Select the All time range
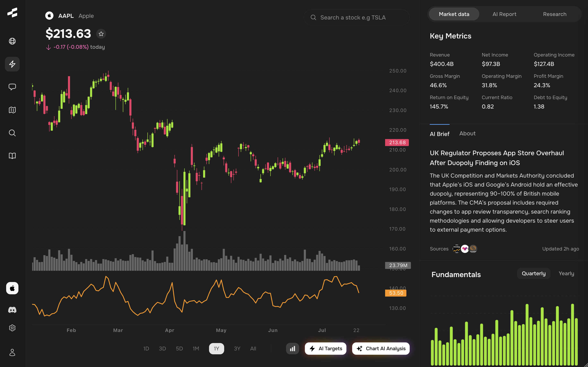The width and height of the screenshot is (588, 367). tap(253, 349)
